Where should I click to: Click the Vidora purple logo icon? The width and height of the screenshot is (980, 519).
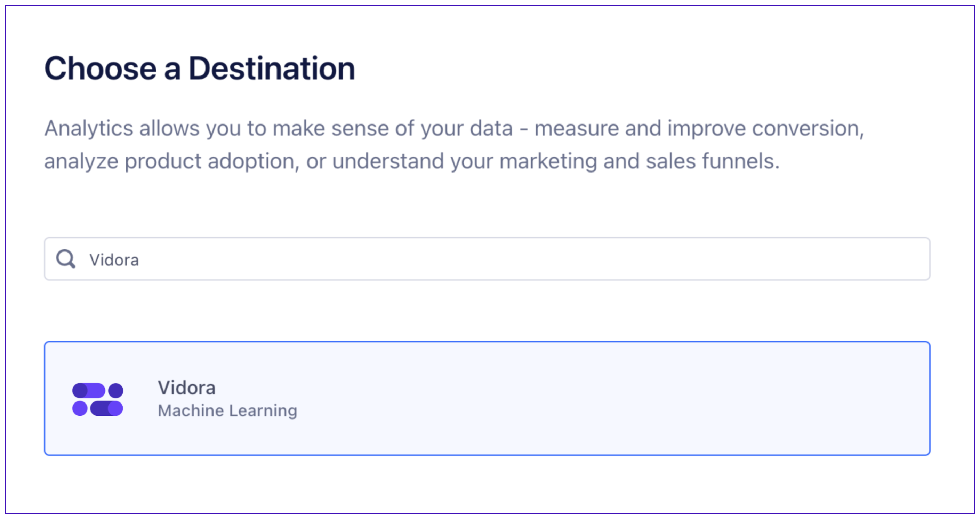click(x=98, y=399)
